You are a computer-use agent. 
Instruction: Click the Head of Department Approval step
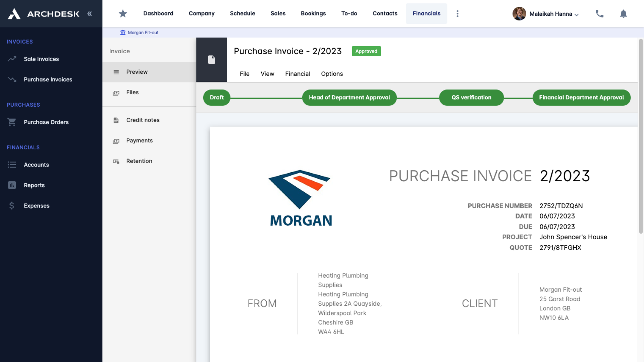tap(349, 98)
